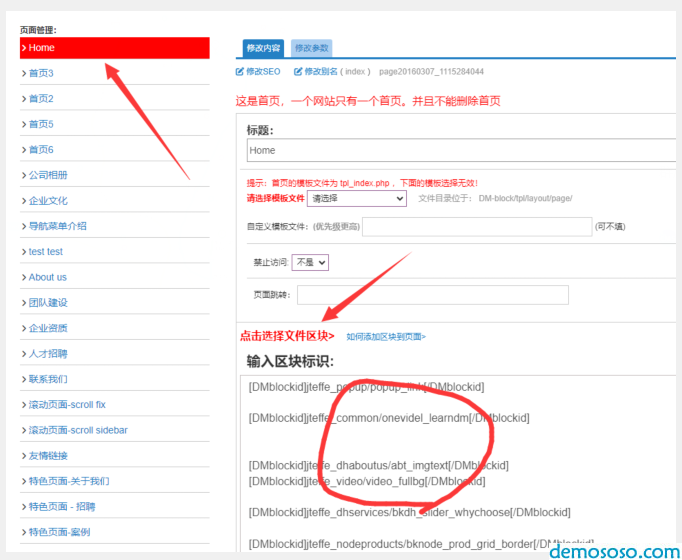Click the 页面跳转 input field

click(432, 295)
